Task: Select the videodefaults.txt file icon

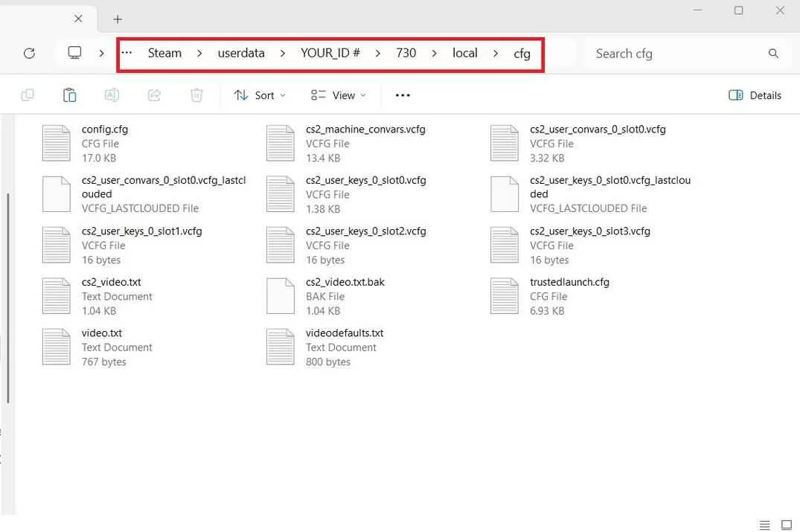Action: (x=280, y=347)
